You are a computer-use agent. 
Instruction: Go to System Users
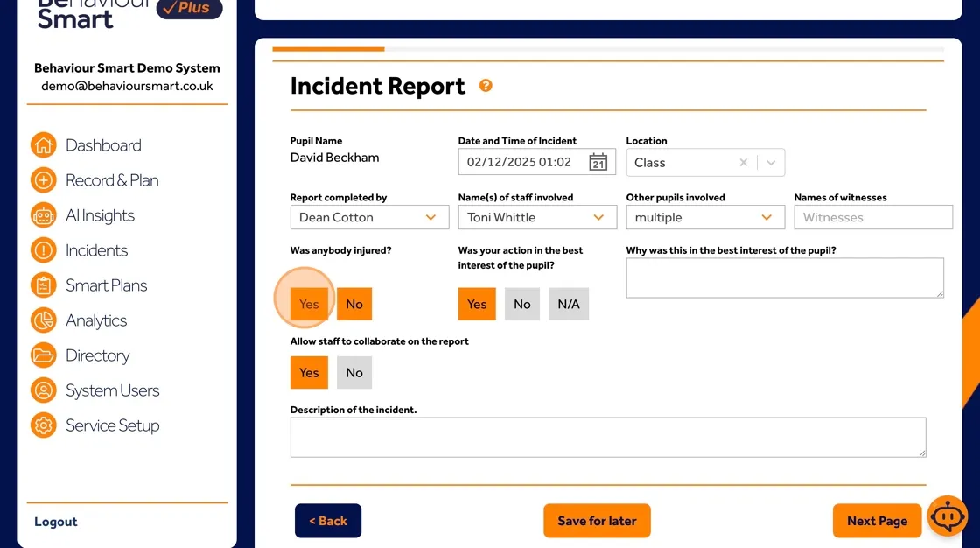pos(112,390)
